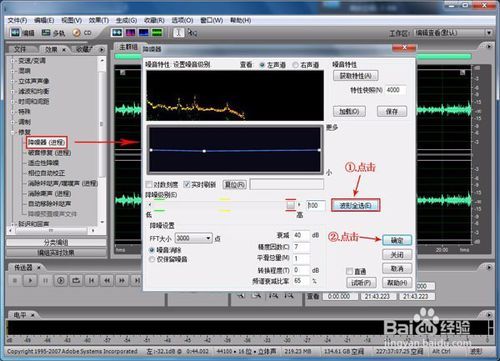Jump to the beginning with the transport button
This screenshot has height=361, width=500.
[91, 281]
